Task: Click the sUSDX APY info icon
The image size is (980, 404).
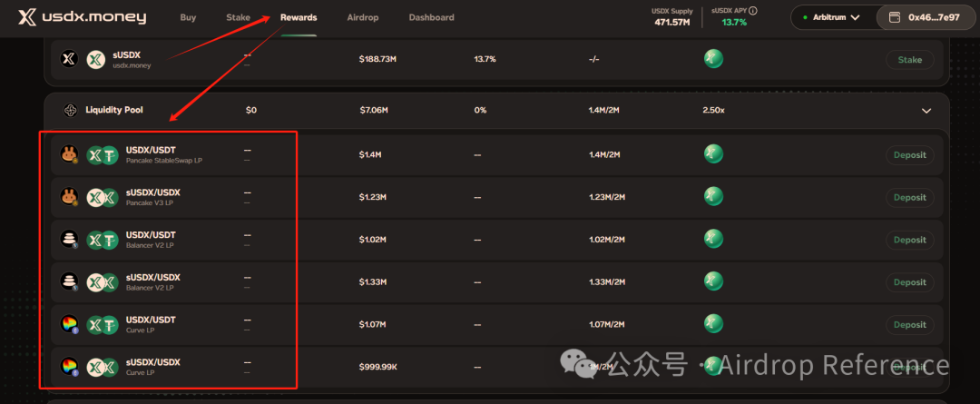Action: (753, 11)
